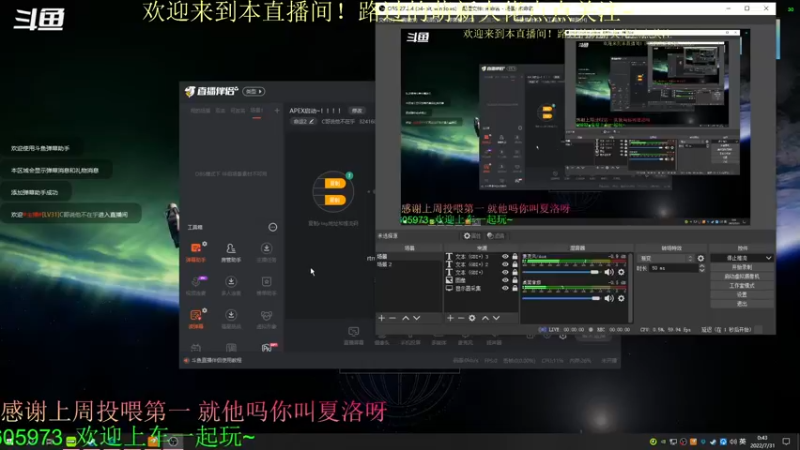800x450 pixels.
Task: Enable 工作室模式 in OBS controls
Action: (x=742, y=286)
